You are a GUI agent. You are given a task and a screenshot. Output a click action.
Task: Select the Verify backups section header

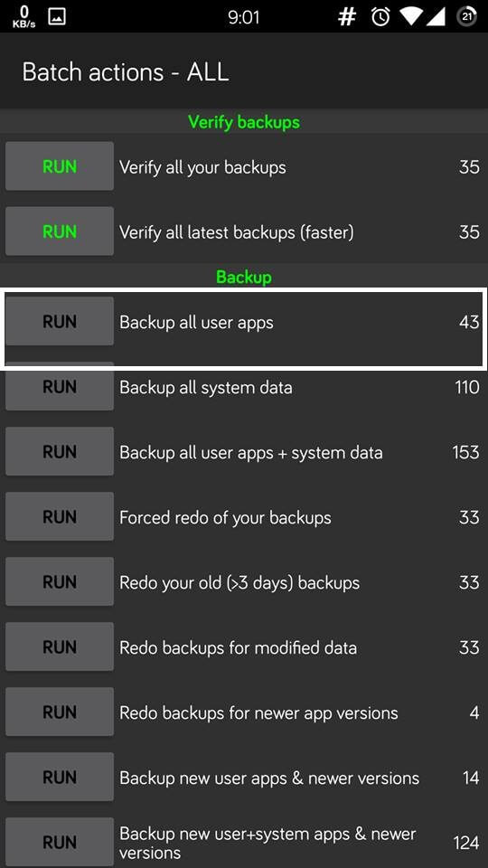click(x=244, y=122)
